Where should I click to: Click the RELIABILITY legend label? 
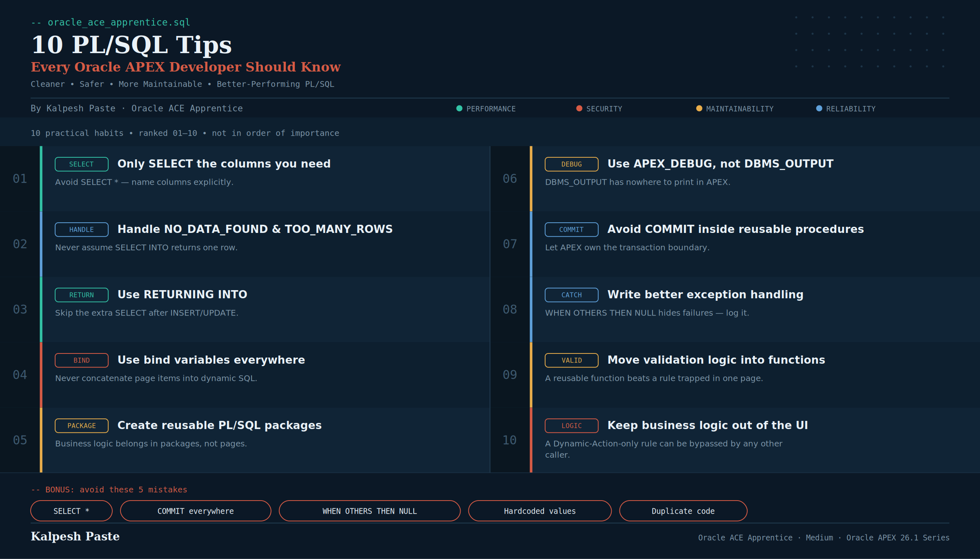[851, 109]
